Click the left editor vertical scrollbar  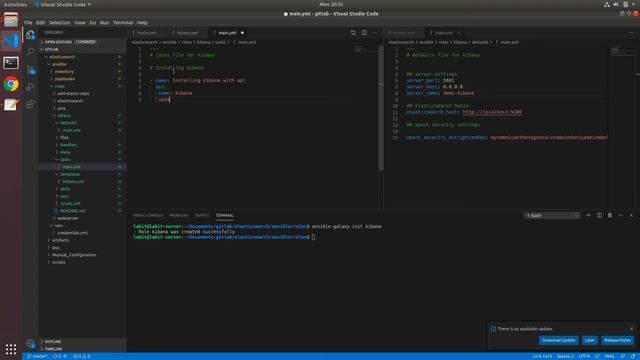click(381, 108)
